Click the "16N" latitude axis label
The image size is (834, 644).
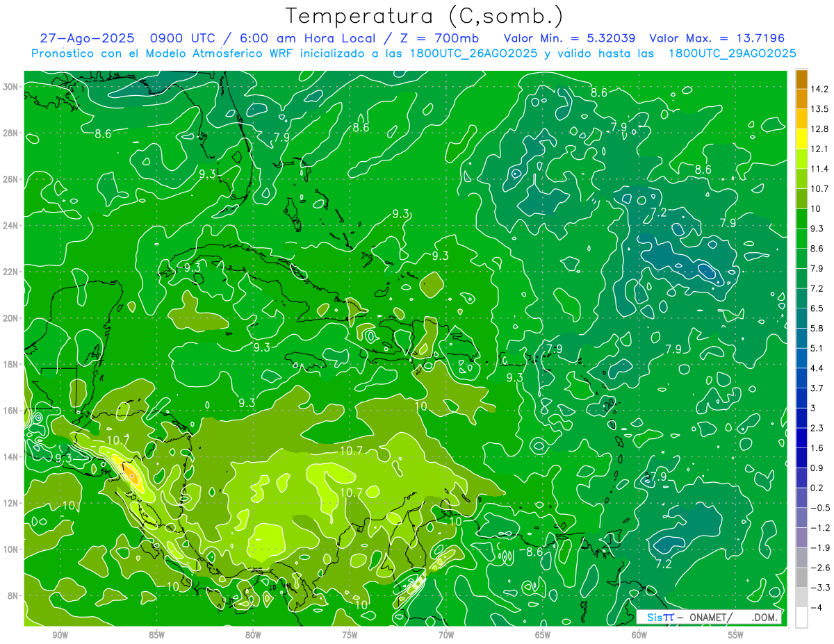click(x=11, y=411)
